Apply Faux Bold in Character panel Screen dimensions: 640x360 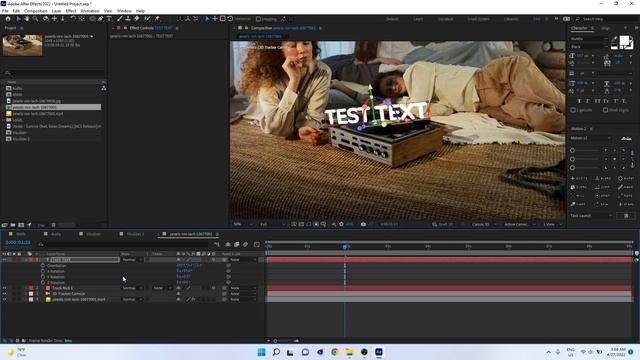click(579, 101)
